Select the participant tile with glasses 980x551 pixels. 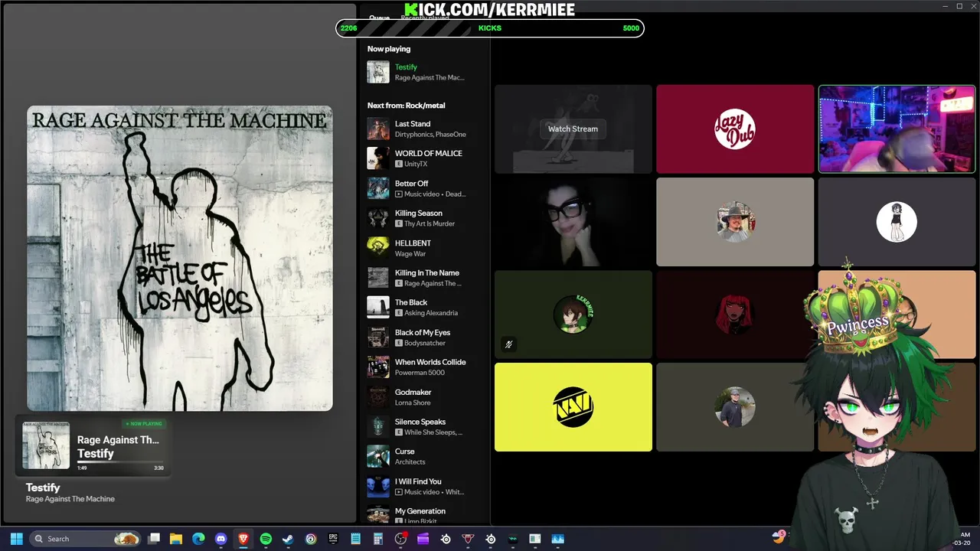[573, 222]
